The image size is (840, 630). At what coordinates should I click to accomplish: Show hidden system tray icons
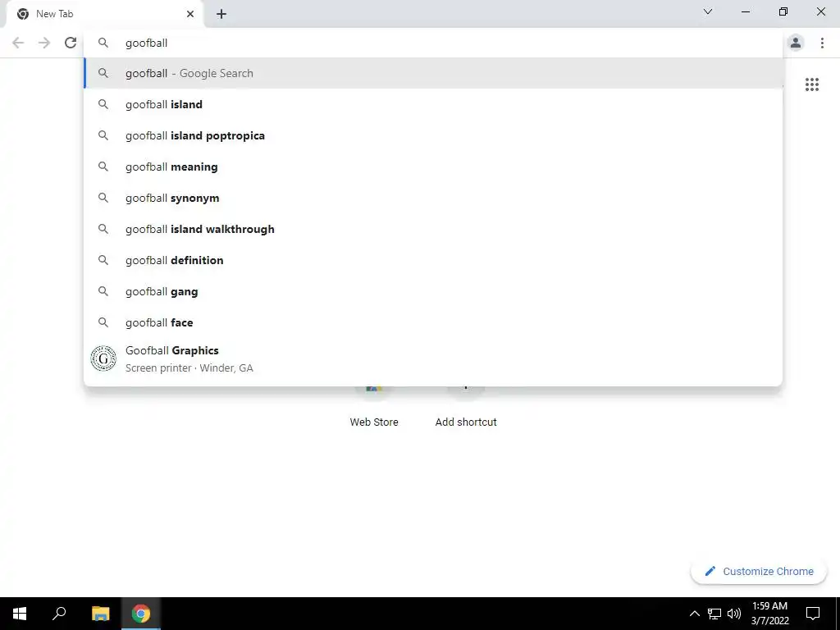(x=694, y=614)
